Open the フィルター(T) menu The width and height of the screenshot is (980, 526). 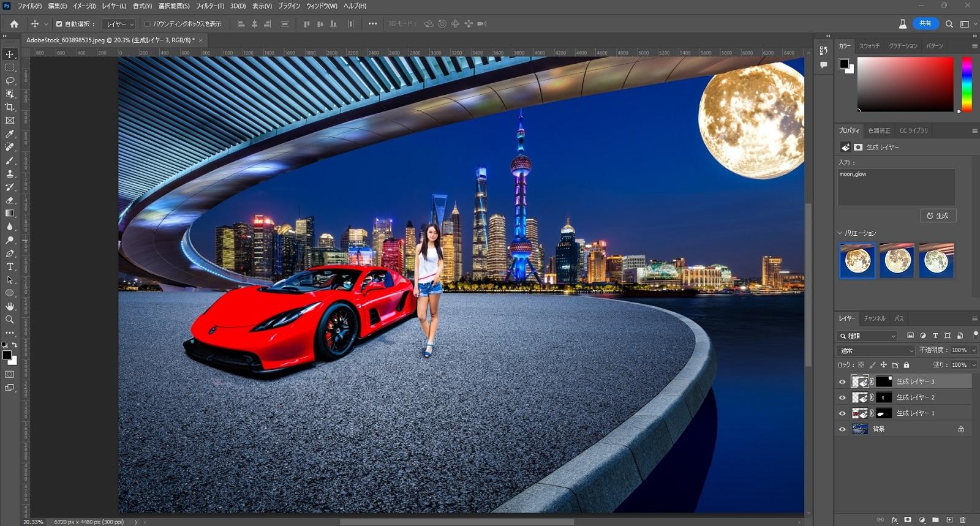click(x=210, y=6)
